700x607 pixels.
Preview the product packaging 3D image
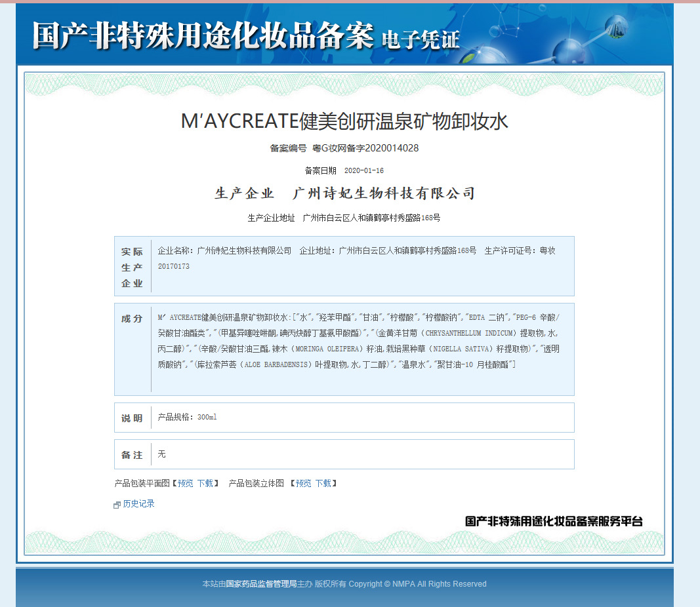click(303, 484)
